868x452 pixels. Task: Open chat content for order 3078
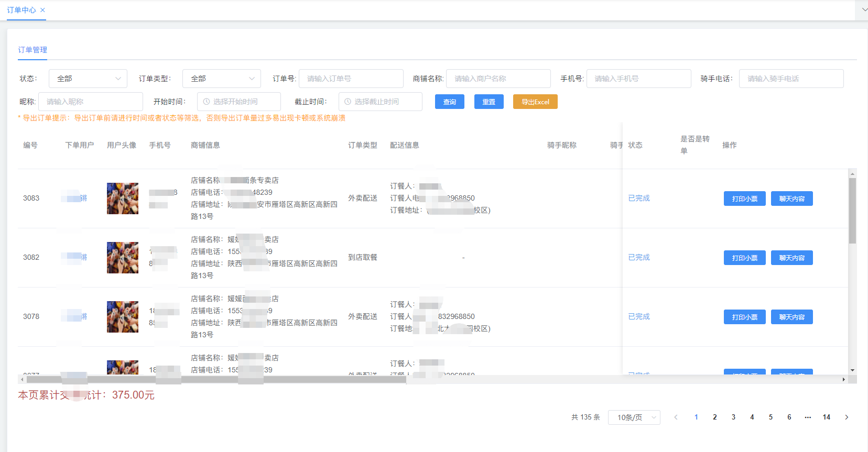[792, 317]
